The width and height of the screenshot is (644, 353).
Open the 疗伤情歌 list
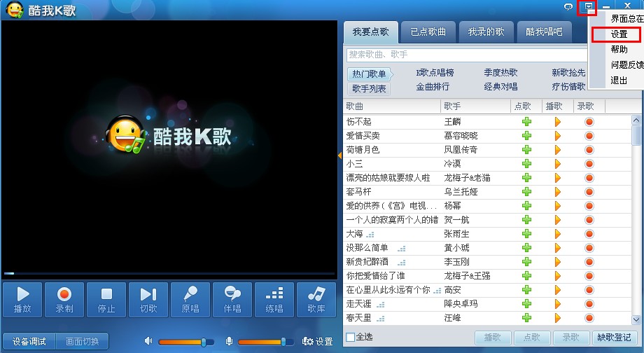(568, 87)
